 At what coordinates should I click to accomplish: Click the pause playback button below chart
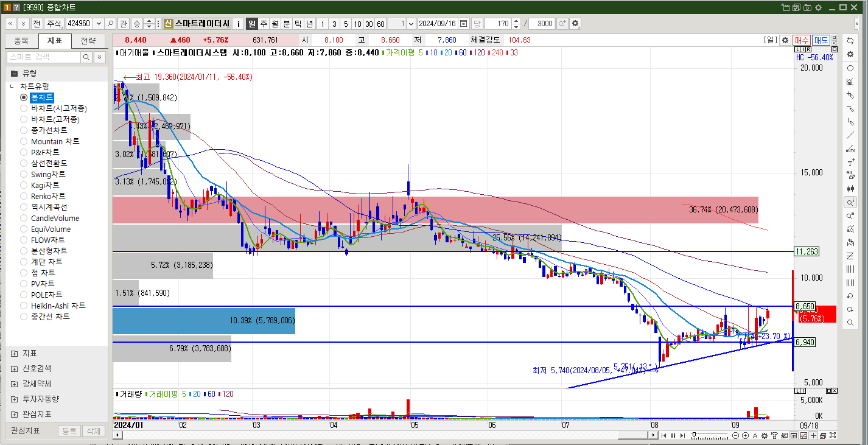coord(673,435)
